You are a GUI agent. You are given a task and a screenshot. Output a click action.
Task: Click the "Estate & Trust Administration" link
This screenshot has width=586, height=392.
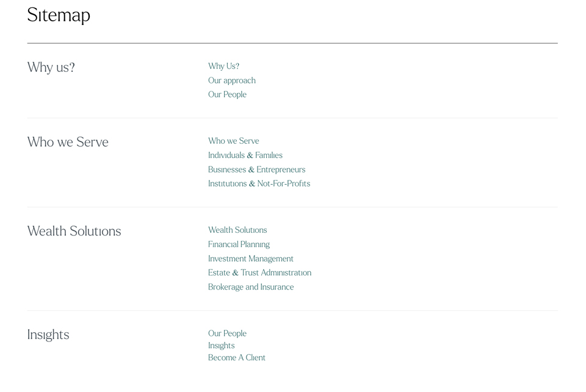[x=259, y=273]
